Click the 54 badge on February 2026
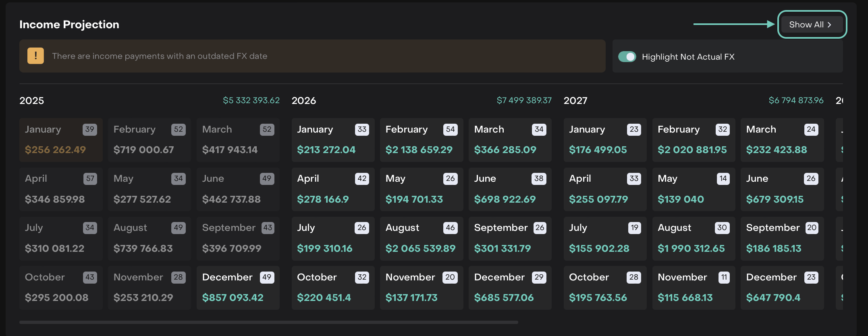The width and height of the screenshot is (868, 336). point(450,129)
